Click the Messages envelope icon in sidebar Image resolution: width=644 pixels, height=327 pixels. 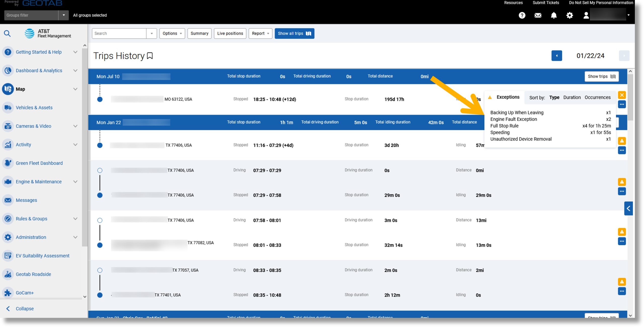pos(8,200)
